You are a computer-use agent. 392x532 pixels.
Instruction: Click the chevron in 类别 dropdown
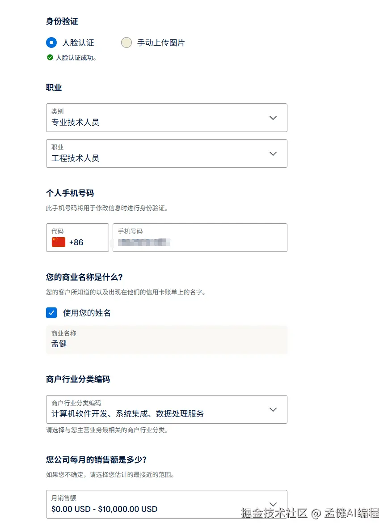273,118
